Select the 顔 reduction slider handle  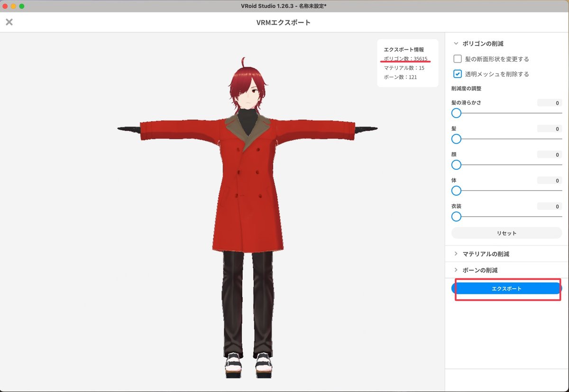click(456, 165)
